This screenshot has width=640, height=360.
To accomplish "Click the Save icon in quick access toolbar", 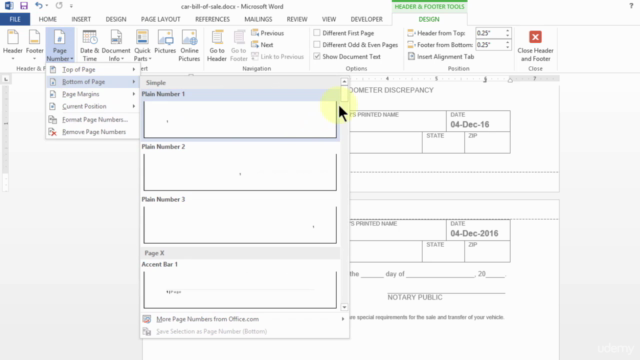I will pos(24,6).
